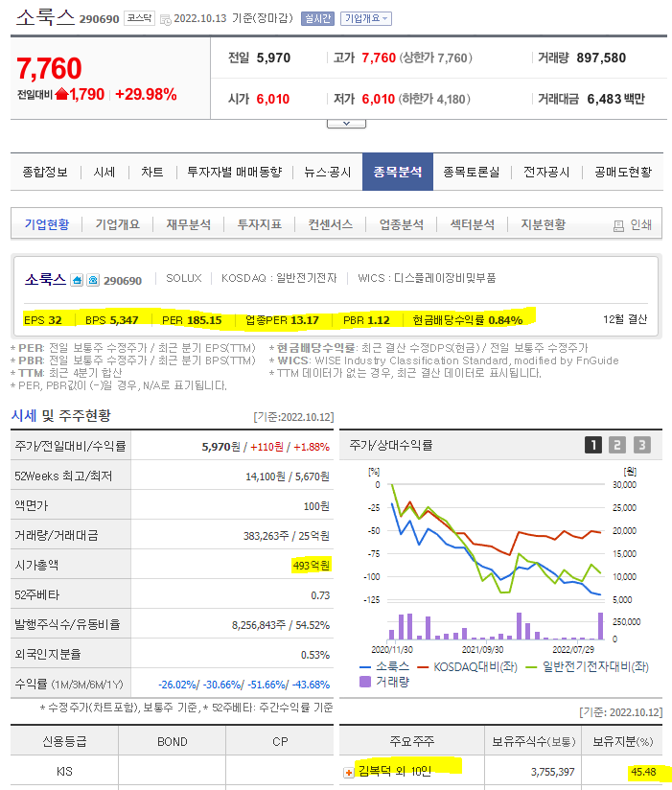The image size is (672, 790).
Task: Select the 기업개요 sub-tab
Action: [x=117, y=224]
